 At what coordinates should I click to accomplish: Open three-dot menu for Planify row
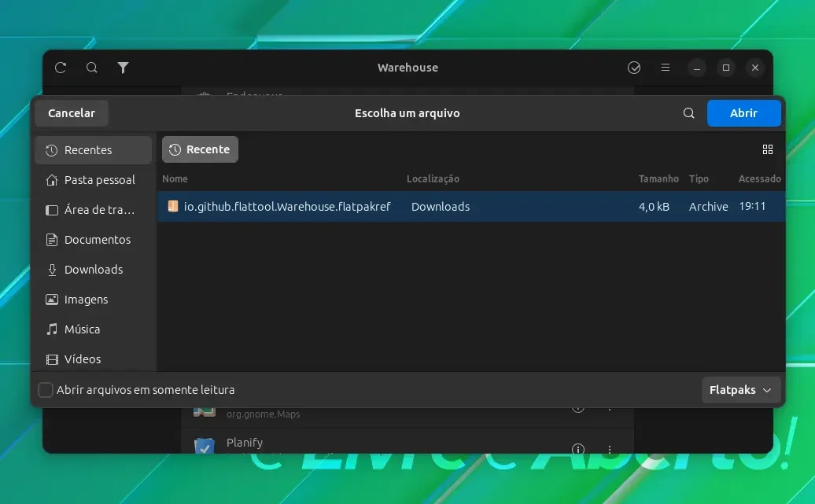pos(609,449)
